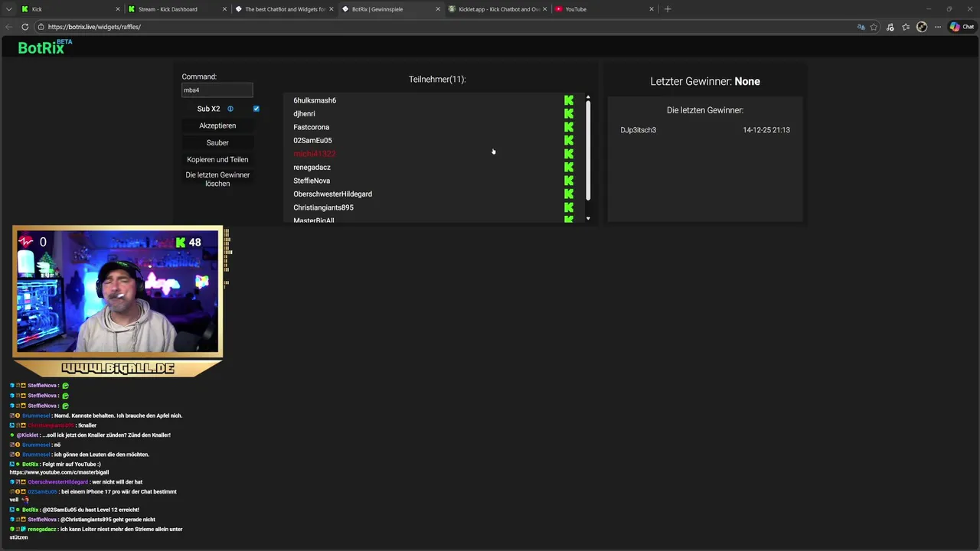Open the Copilot Chat button
The width and height of the screenshot is (980, 551).
click(962, 27)
